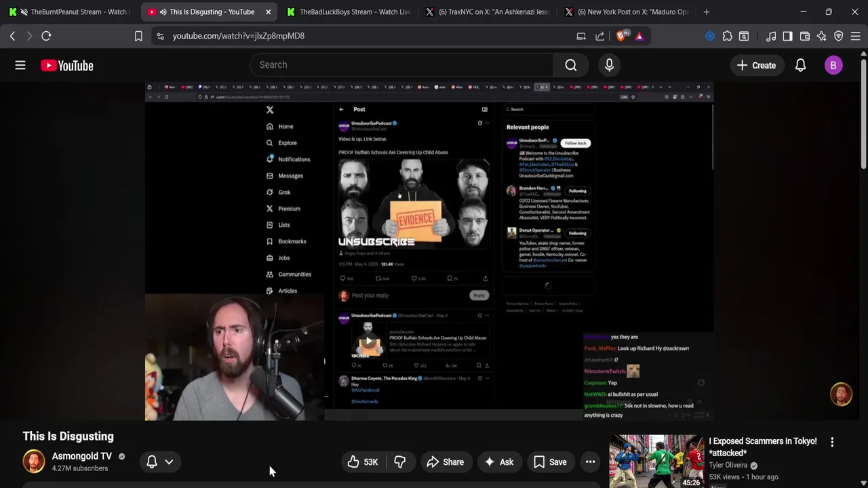
Task: Expand the subscription notification chevron
Action: point(169,462)
